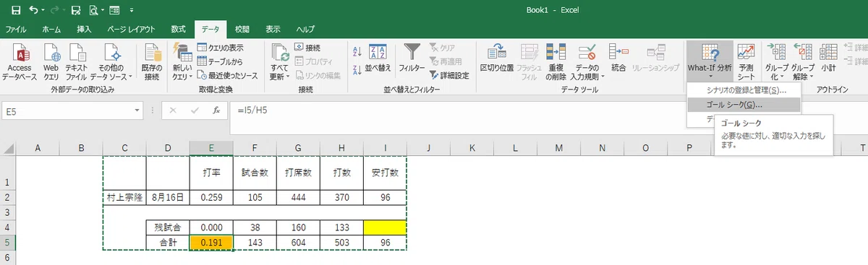Open 既存の接続 dialog
The image size is (868, 265).
click(152, 61)
